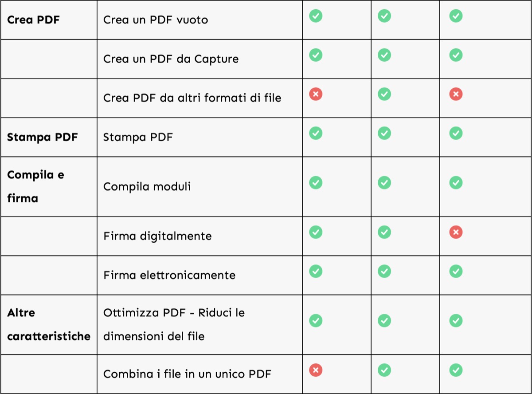Image resolution: width=532 pixels, height=394 pixels.
Task: Click last green check in Compila moduli row
Action: click(x=456, y=182)
